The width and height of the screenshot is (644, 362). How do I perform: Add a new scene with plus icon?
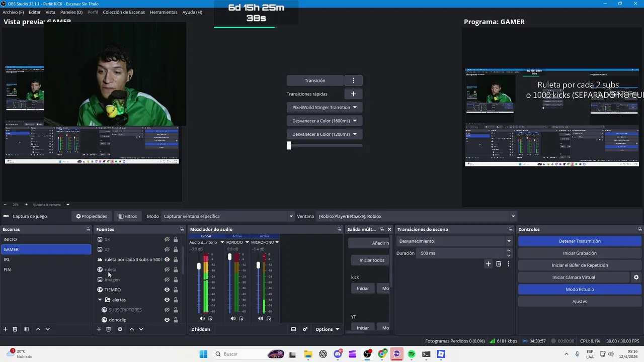click(x=6, y=329)
